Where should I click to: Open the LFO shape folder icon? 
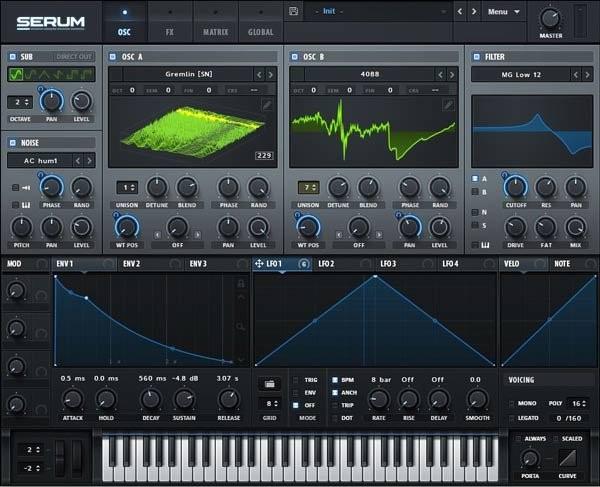[x=269, y=384]
